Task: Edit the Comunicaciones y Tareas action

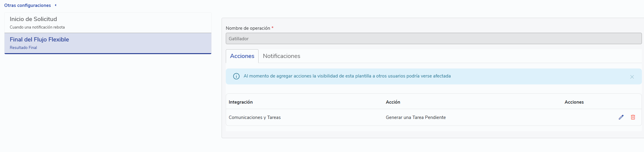Action: pos(621,117)
